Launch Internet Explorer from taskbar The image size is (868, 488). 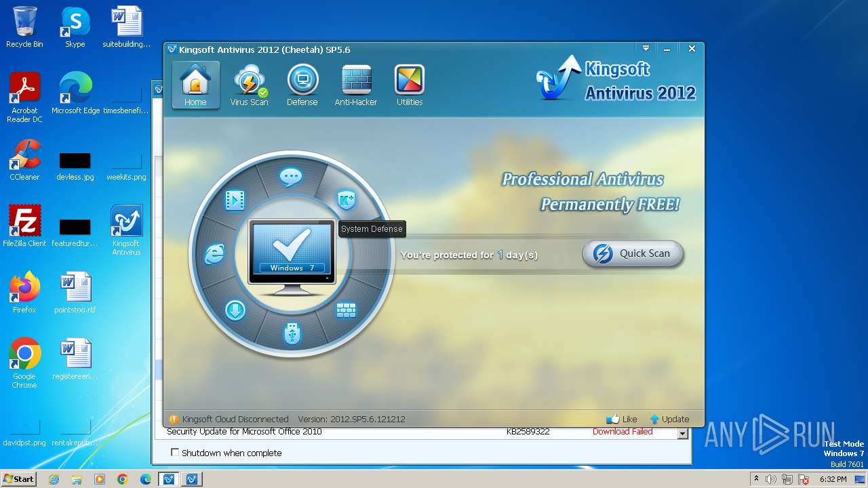(x=54, y=479)
